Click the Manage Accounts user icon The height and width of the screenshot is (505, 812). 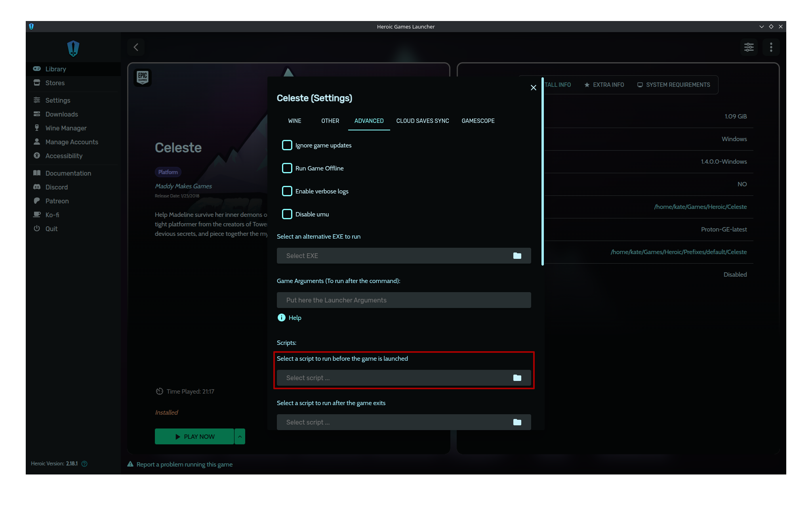[37, 142]
